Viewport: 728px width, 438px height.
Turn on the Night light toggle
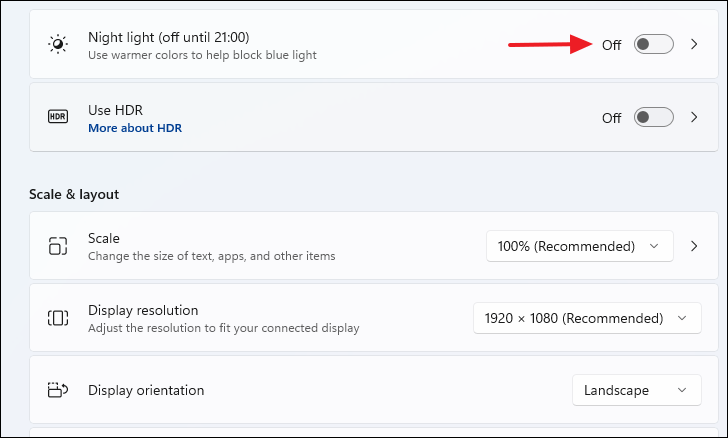[654, 45]
